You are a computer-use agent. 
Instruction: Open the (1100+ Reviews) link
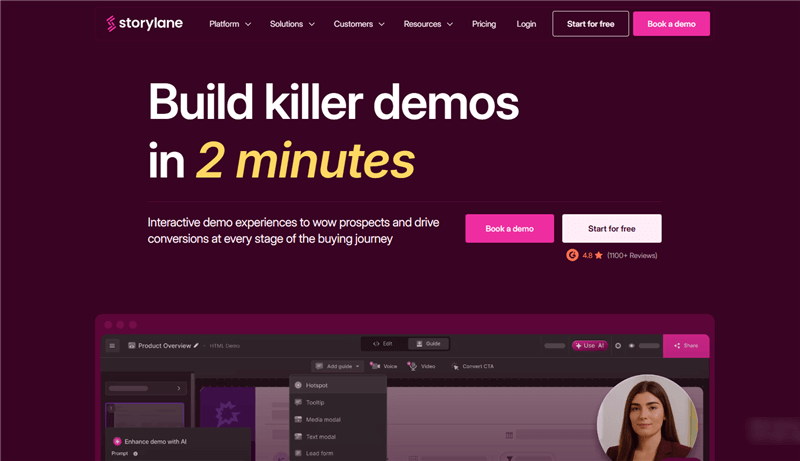pyautogui.click(x=632, y=255)
